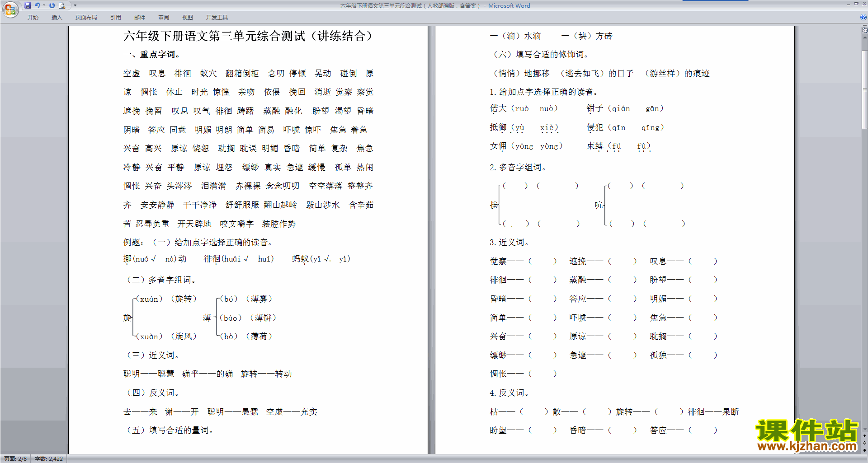This screenshot has height=463, width=868.
Task: Open Microsoft Office Word Help
Action: 863,18
